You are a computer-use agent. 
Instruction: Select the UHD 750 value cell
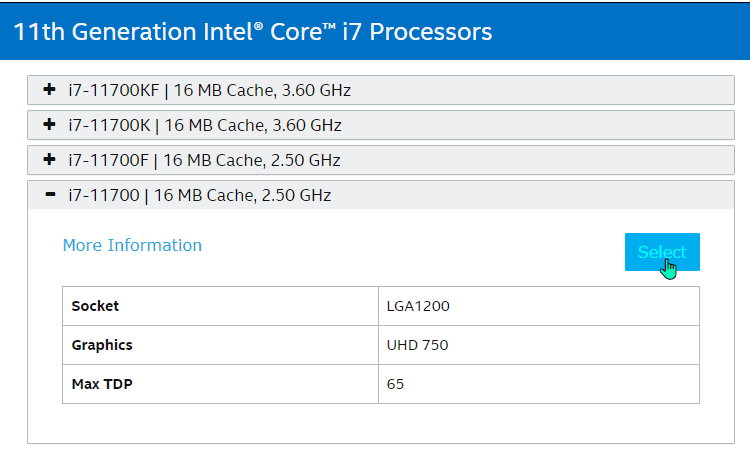(x=539, y=345)
